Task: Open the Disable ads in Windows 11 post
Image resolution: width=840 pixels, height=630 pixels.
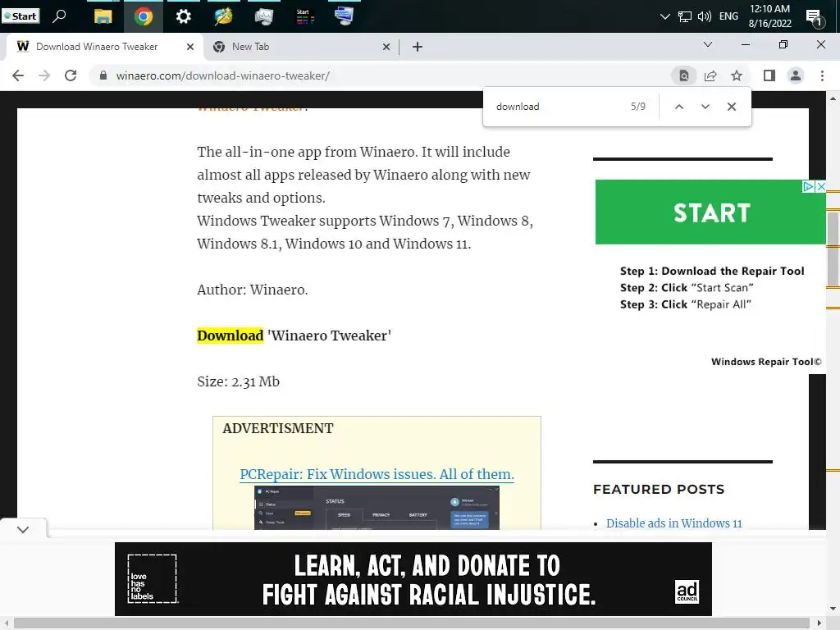Action: click(674, 523)
